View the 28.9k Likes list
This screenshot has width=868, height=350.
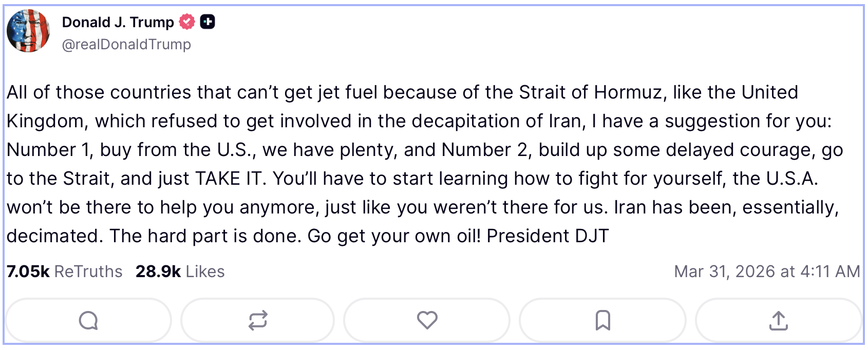(180, 271)
